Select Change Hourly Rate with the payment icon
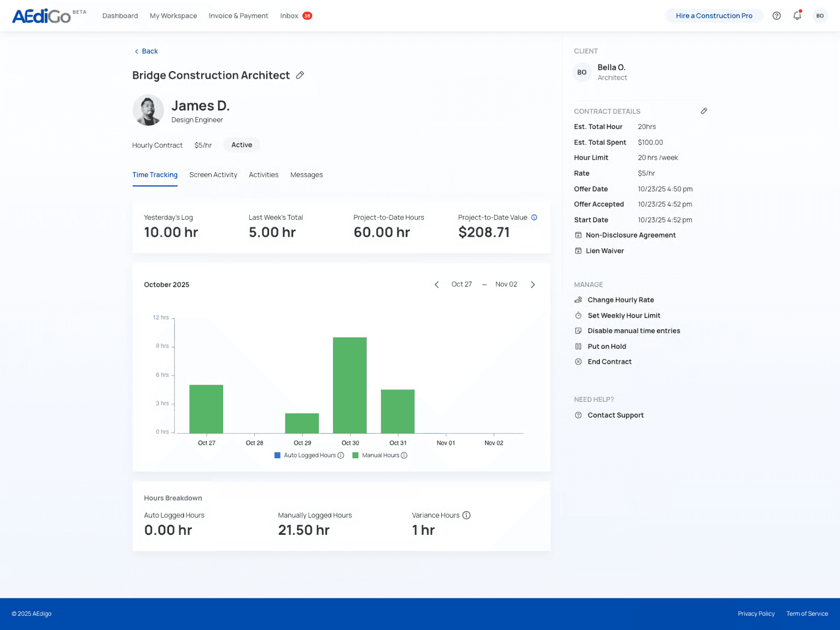 (x=578, y=300)
